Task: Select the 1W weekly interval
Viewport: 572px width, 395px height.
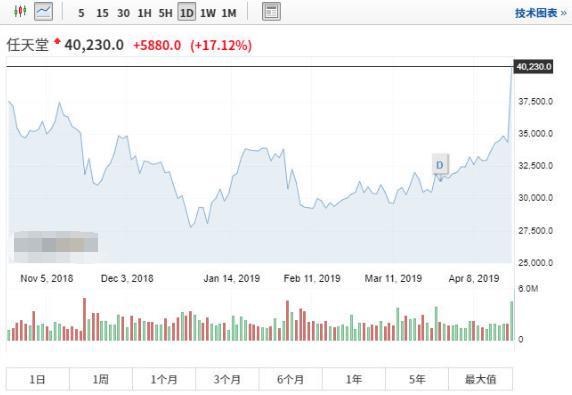Action: (x=208, y=13)
